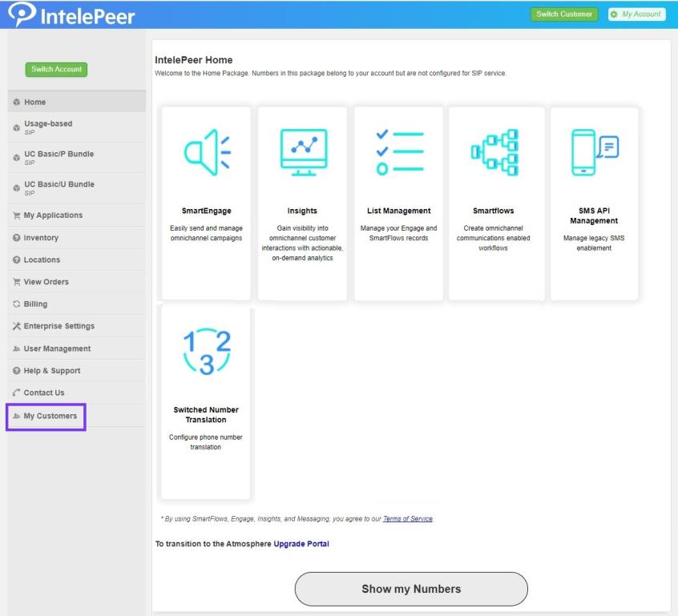Viewport: 678px width, 616px height.
Task: Click 'Manage legacy SMS enablement' description
Action: [594, 243]
